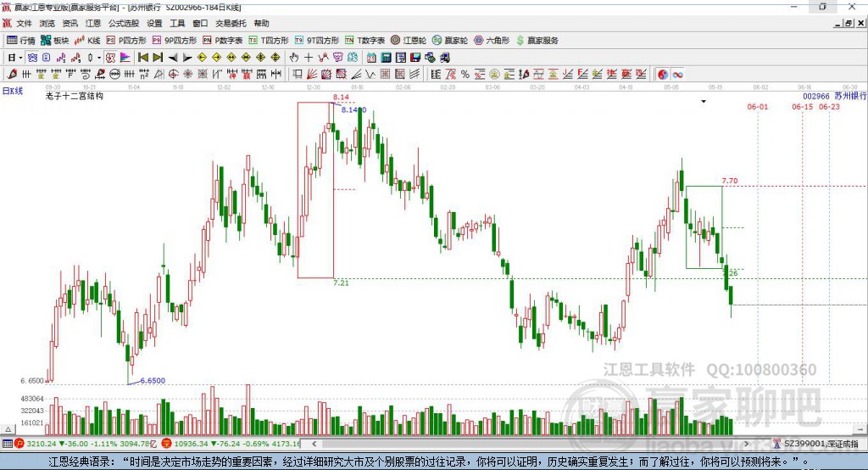Restore the inner chart window

point(849,23)
